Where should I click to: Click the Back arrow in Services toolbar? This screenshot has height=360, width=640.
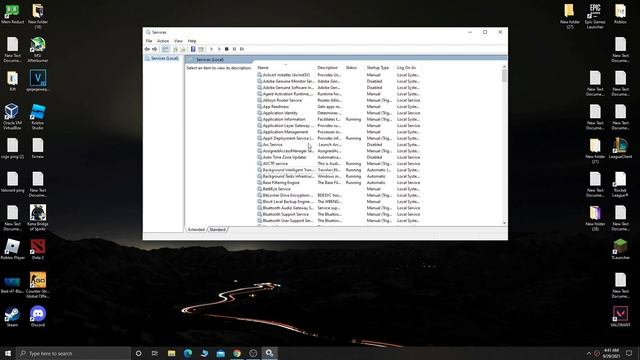[x=147, y=49]
